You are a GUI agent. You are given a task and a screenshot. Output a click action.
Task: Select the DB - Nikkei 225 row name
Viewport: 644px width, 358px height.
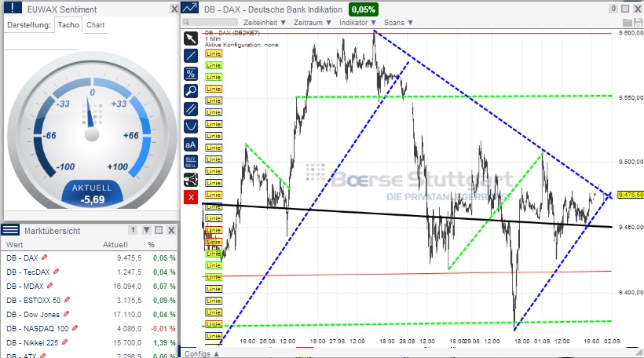click(32, 342)
